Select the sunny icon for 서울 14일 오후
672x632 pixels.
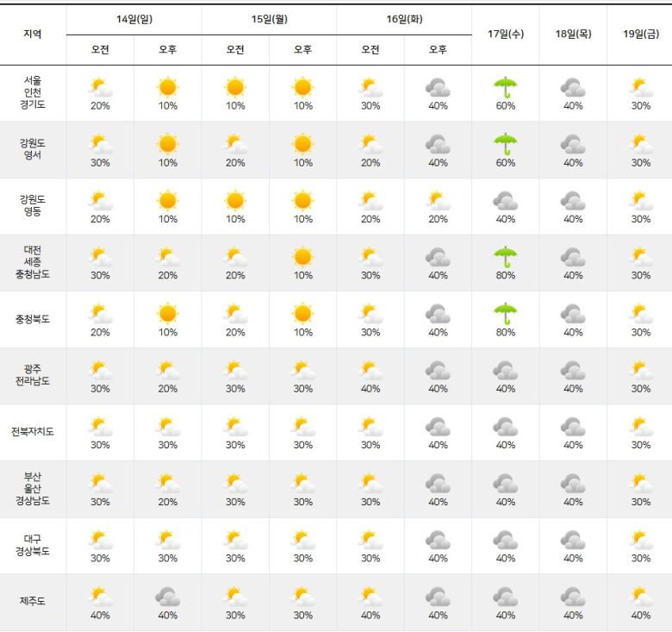pyautogui.click(x=167, y=87)
